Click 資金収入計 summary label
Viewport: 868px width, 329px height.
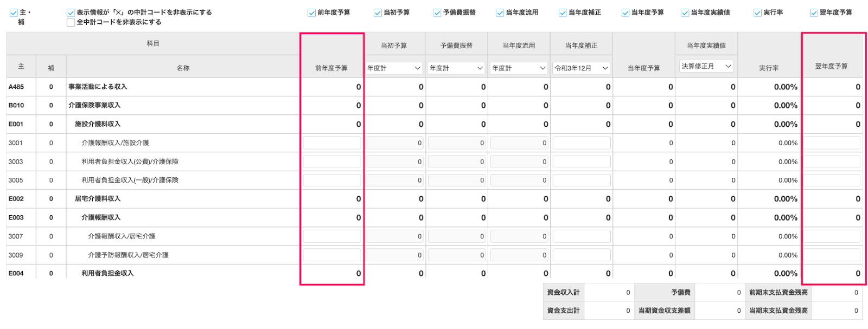(x=563, y=292)
